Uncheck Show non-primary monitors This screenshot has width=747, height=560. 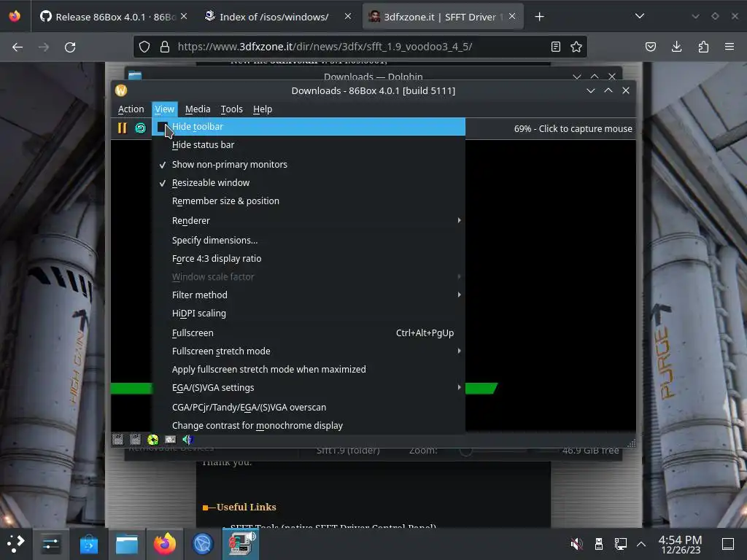pyautogui.click(x=309, y=164)
